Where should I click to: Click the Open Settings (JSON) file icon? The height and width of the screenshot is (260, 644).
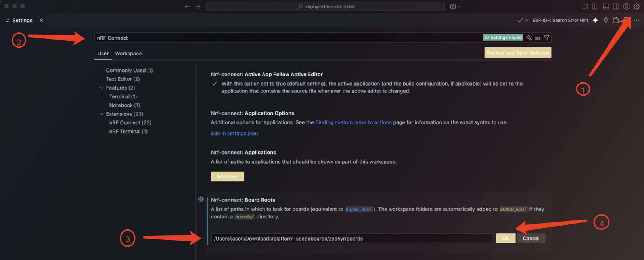(616, 20)
